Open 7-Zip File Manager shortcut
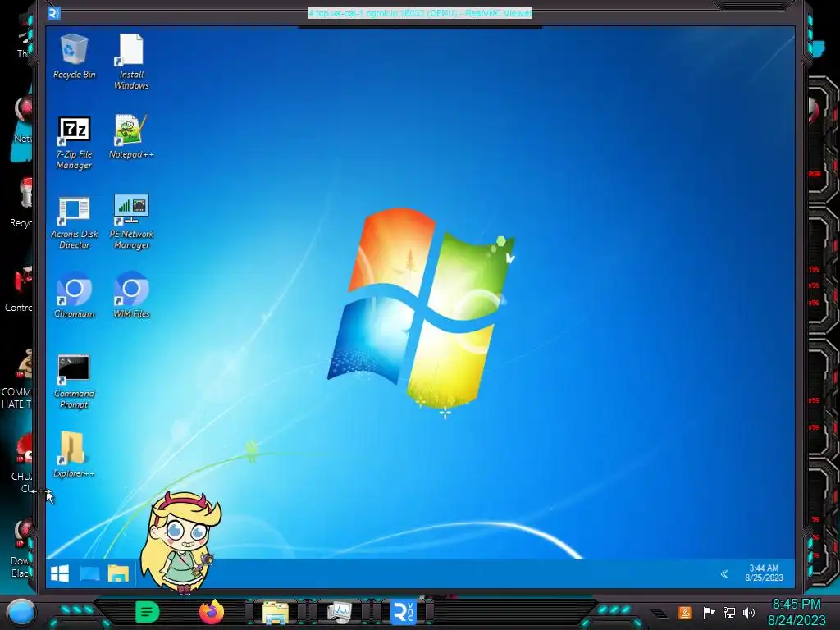 click(74, 142)
